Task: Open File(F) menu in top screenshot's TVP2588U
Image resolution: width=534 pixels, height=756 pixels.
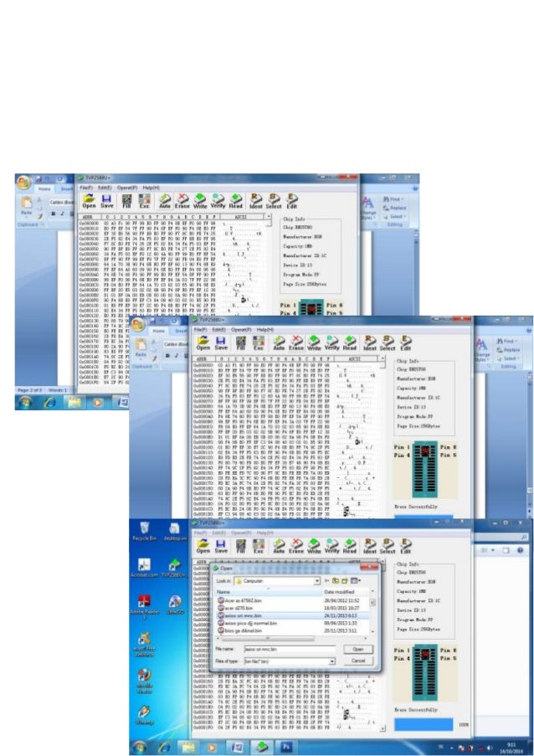Action: pos(85,188)
